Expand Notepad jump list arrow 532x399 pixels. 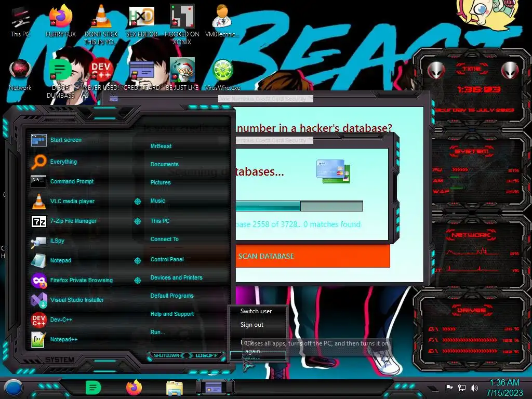pyautogui.click(x=137, y=261)
